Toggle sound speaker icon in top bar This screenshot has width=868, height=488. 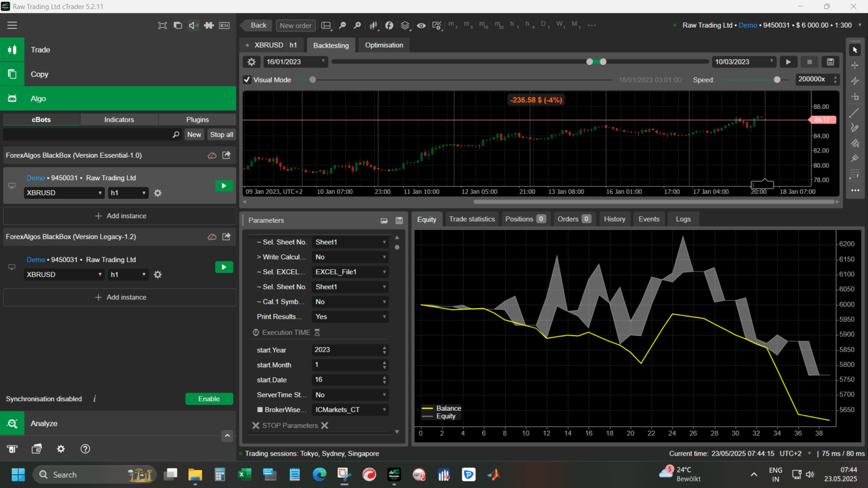(x=193, y=25)
